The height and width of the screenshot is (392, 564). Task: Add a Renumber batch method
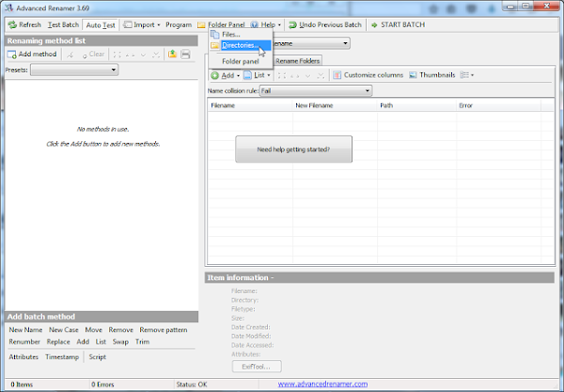click(24, 341)
